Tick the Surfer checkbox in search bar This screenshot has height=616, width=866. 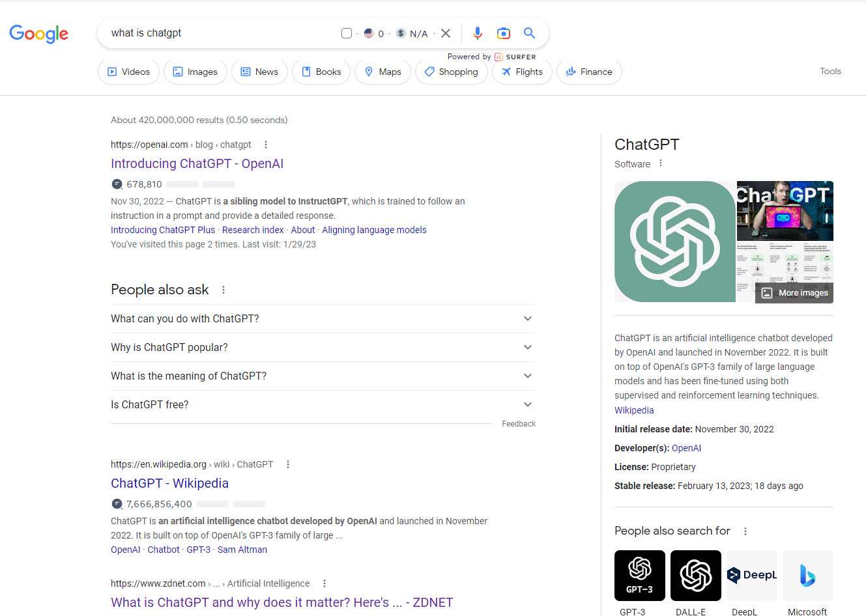pyautogui.click(x=347, y=33)
